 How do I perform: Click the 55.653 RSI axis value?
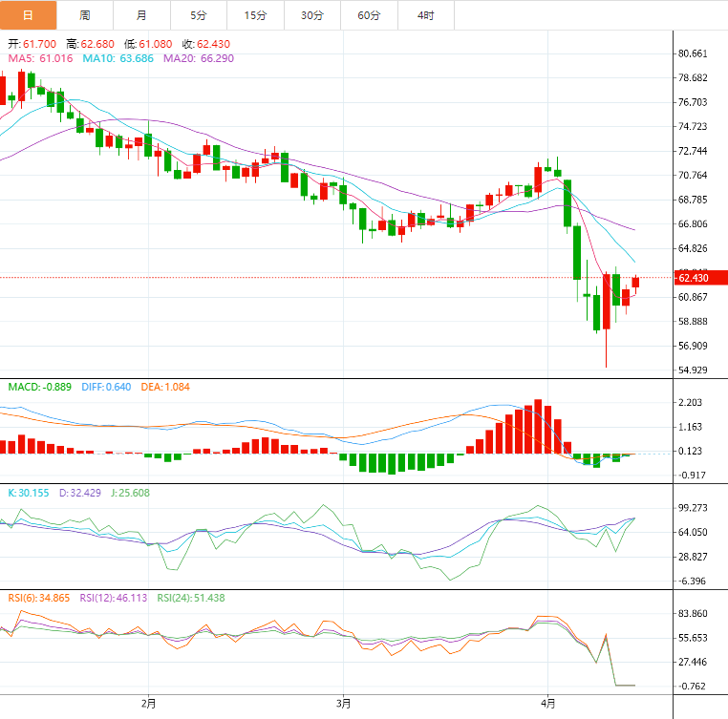coord(693,638)
